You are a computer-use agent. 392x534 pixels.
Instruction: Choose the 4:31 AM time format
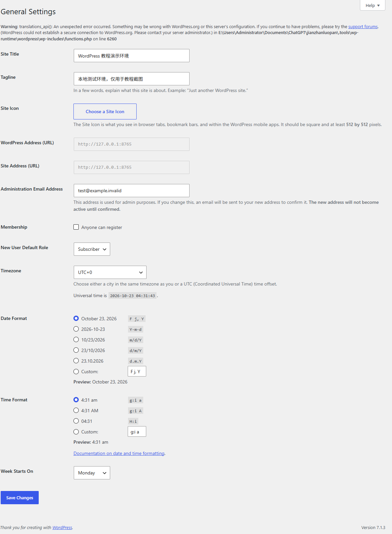[76, 410]
